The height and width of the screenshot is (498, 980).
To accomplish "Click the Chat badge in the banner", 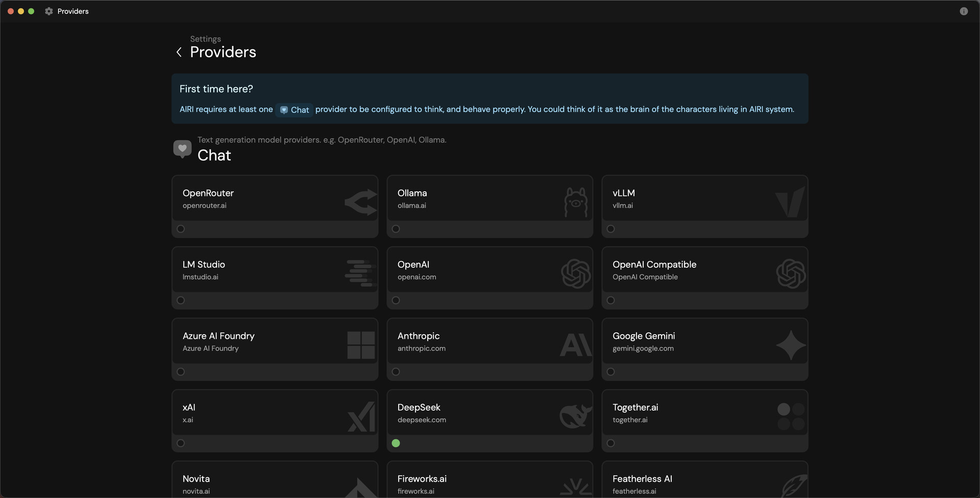I will tap(295, 110).
